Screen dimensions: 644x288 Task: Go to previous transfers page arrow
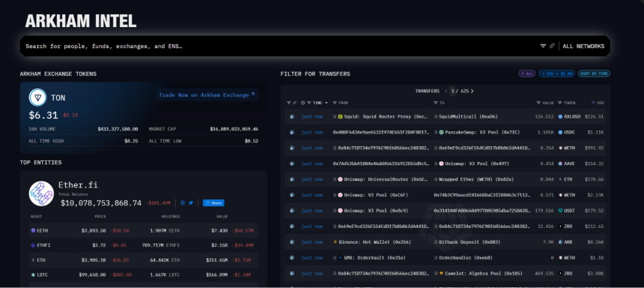(446, 91)
